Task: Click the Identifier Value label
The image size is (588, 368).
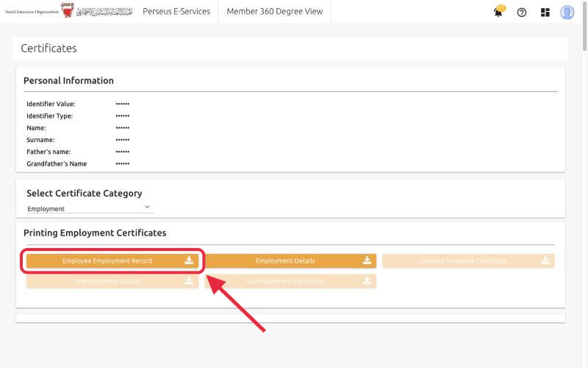Action: [51, 104]
